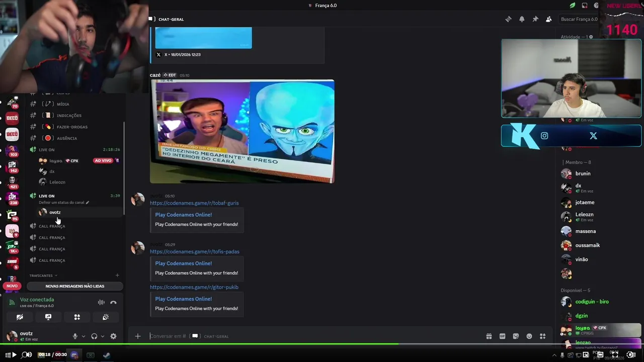
Task: Click 'Definir um status do canal' text
Action: [x=61, y=203]
